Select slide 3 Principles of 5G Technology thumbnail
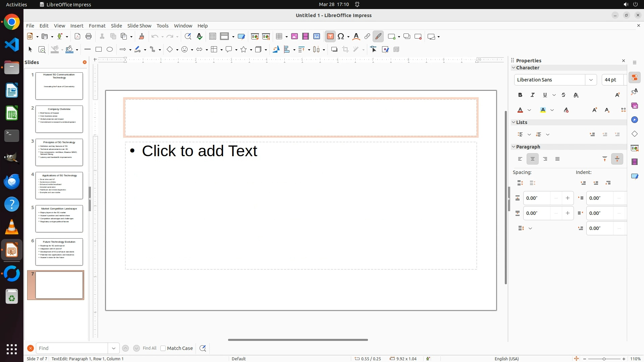This screenshot has height=362, width=644. pos(59,152)
